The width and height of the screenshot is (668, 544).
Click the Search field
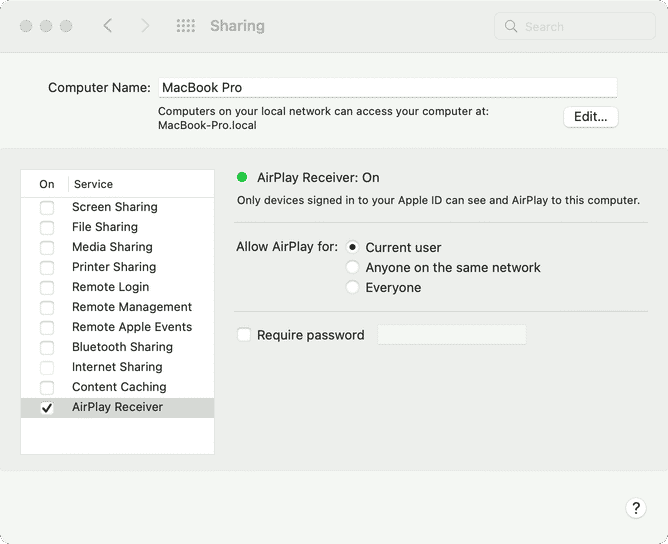coord(575,26)
